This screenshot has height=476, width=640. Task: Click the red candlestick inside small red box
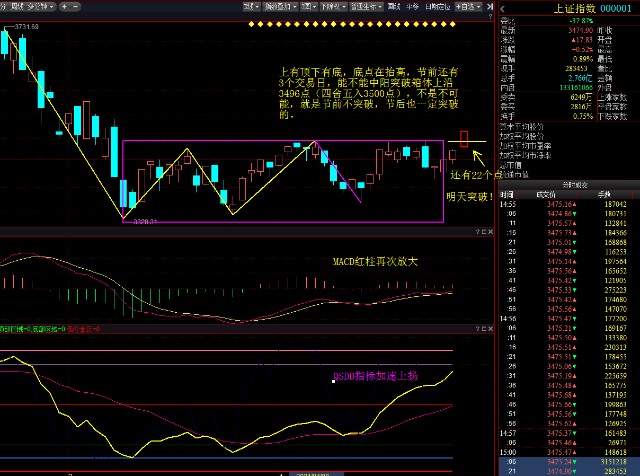[x=464, y=140]
